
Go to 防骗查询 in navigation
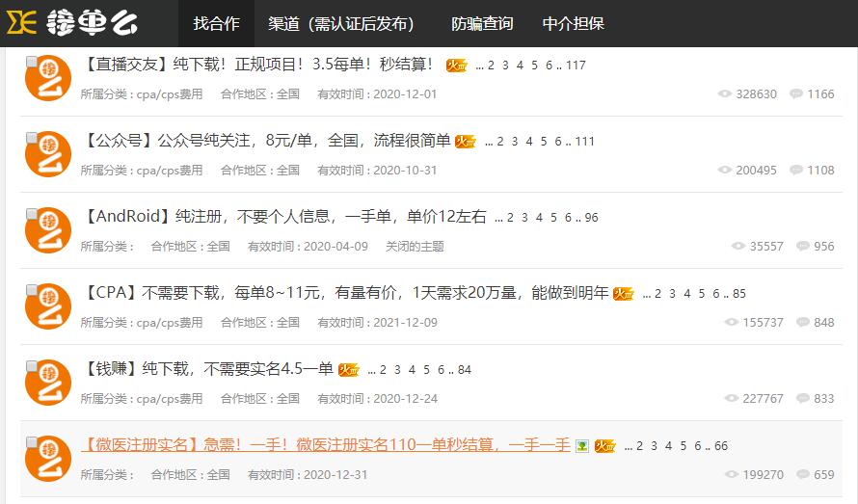point(482,23)
